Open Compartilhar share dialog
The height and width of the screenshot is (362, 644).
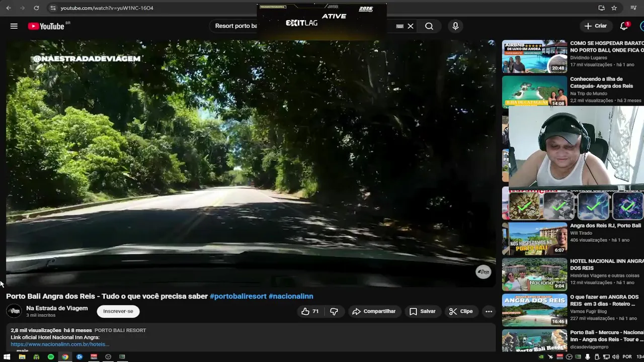pos(374,311)
